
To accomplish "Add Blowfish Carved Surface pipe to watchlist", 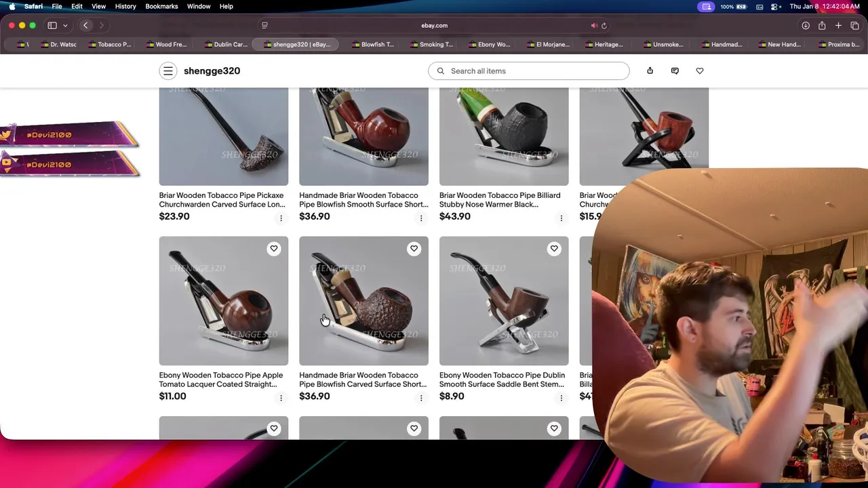I will point(414,249).
